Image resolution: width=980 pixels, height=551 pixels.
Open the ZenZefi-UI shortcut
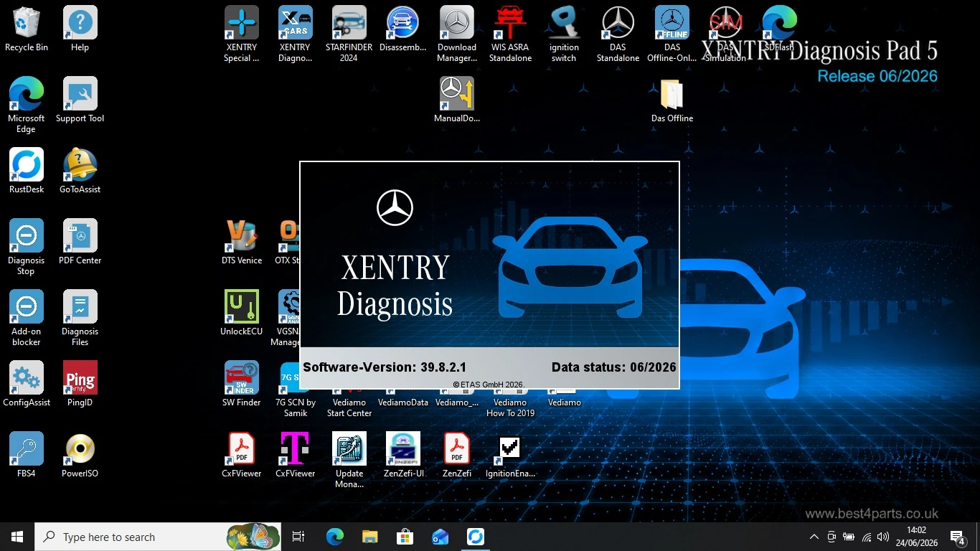pyautogui.click(x=403, y=456)
